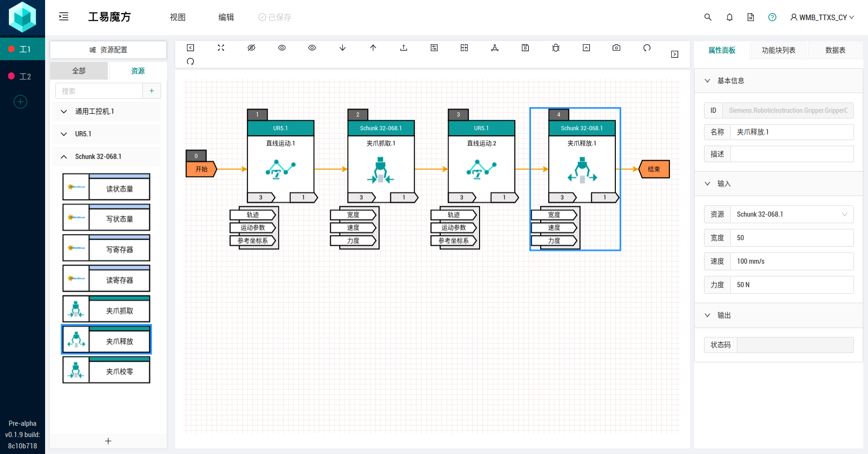Expand the UR5.1 resource group
868x454 pixels.
pos(106,134)
